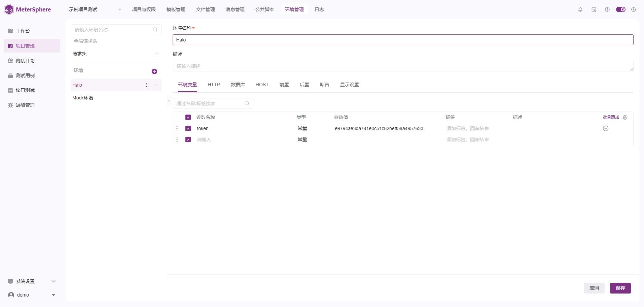The width and height of the screenshot is (644, 307).
Task: Click the notification bell icon
Action: (580, 9)
